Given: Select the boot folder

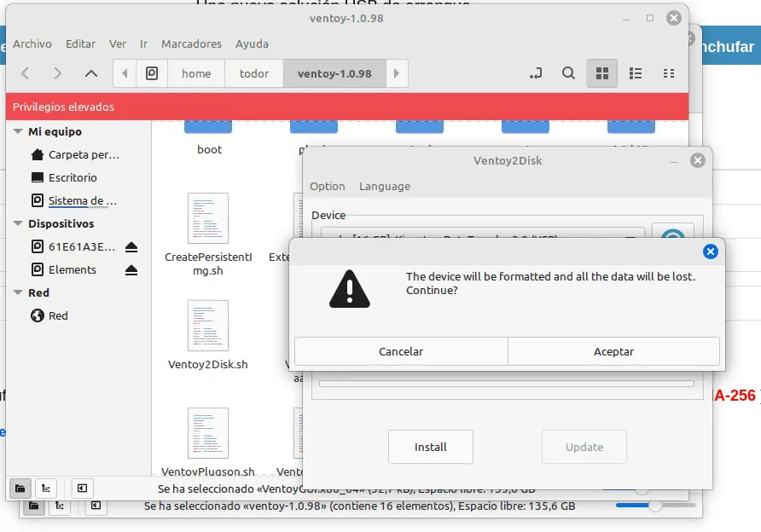Looking at the screenshot, I should [209, 138].
